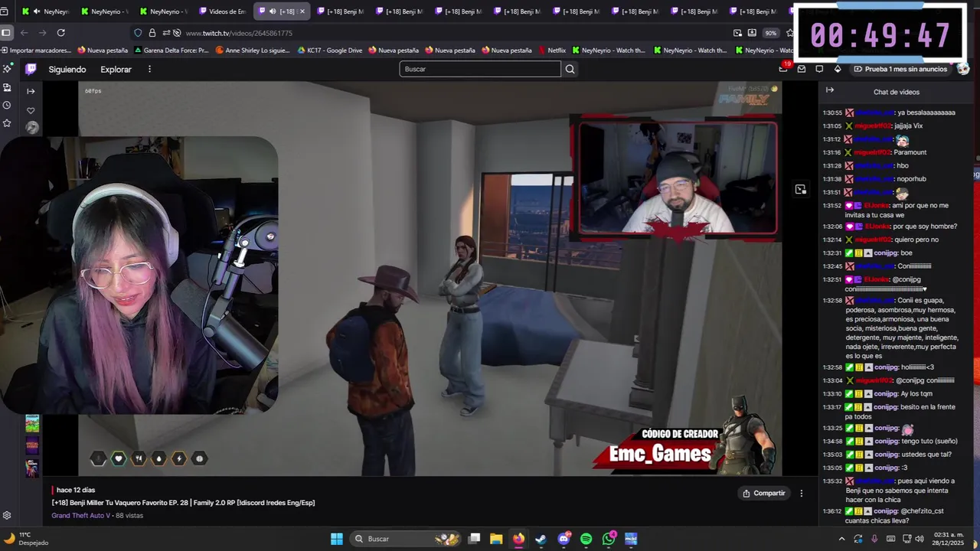
Task: Toggle the Firefox sidebar show/hide button
Action: click(x=6, y=33)
